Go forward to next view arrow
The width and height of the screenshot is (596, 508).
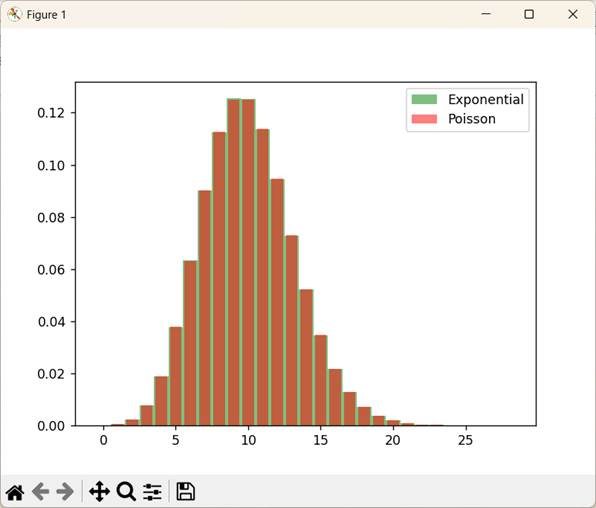(65, 492)
